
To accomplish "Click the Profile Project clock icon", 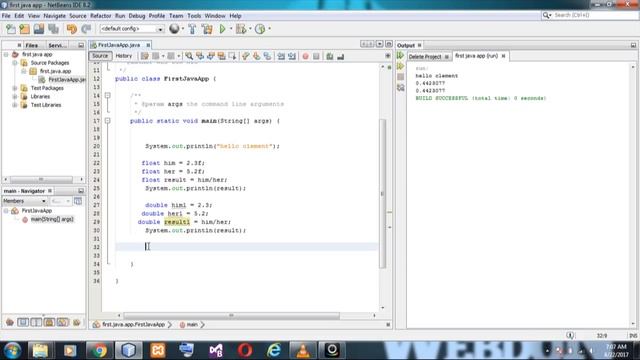I will coord(260,29).
